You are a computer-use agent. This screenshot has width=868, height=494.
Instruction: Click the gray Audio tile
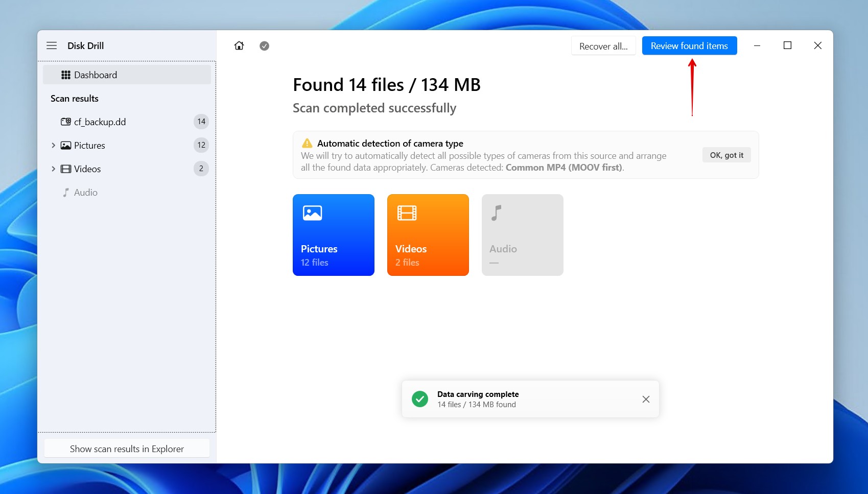click(522, 235)
